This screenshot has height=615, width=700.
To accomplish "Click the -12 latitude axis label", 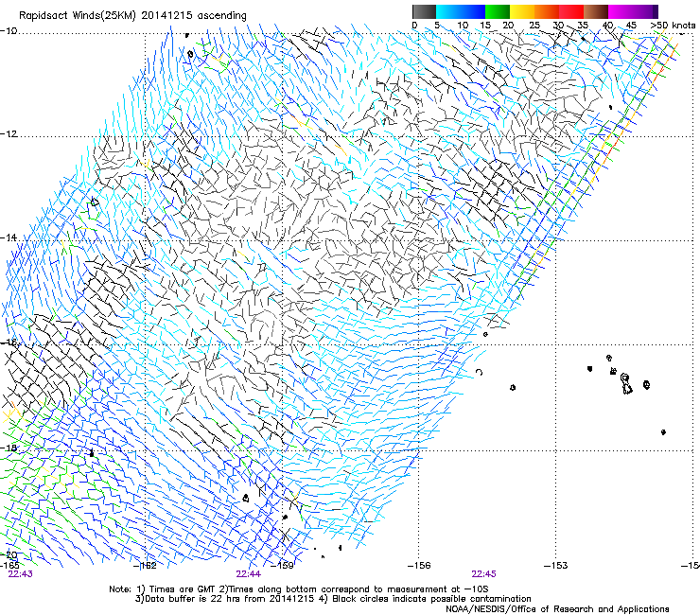I will pos(9,134).
